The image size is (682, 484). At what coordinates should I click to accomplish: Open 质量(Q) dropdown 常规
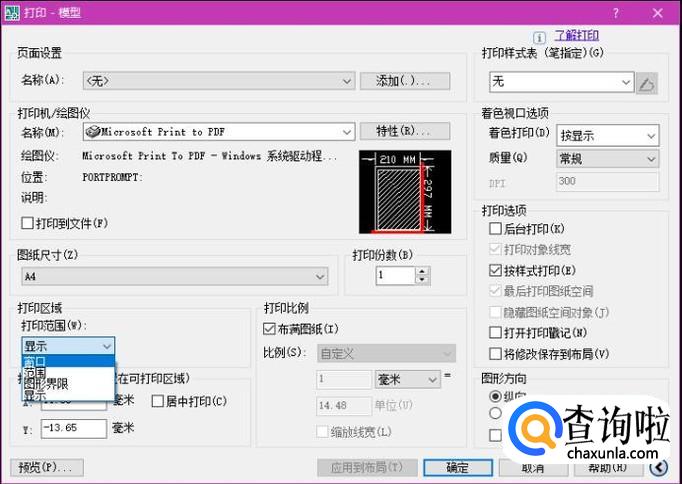tap(608, 159)
